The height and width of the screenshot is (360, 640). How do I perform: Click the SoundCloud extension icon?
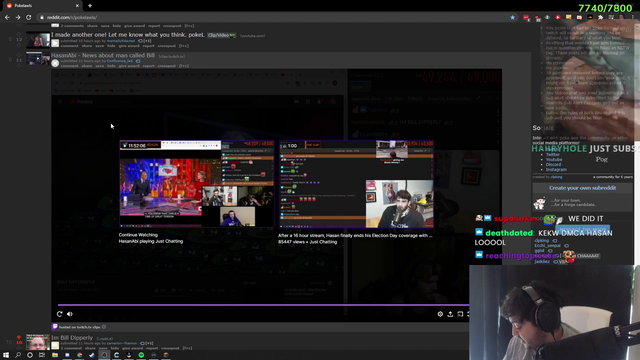590,18
